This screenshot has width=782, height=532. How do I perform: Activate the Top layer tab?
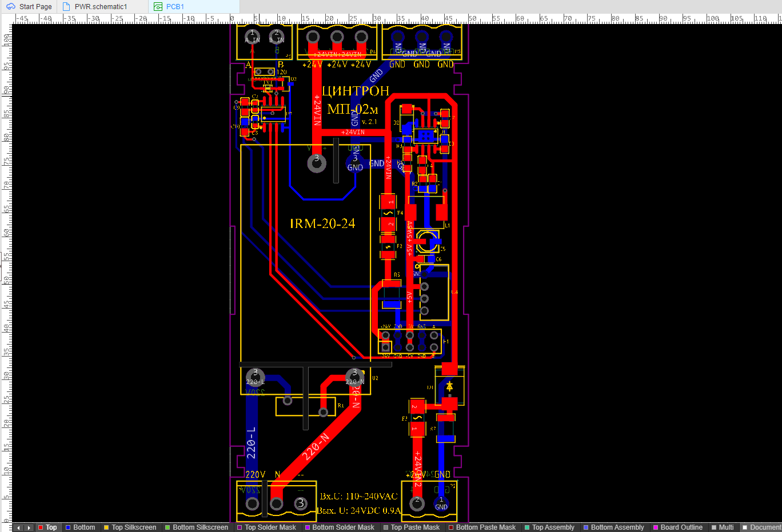[47, 527]
